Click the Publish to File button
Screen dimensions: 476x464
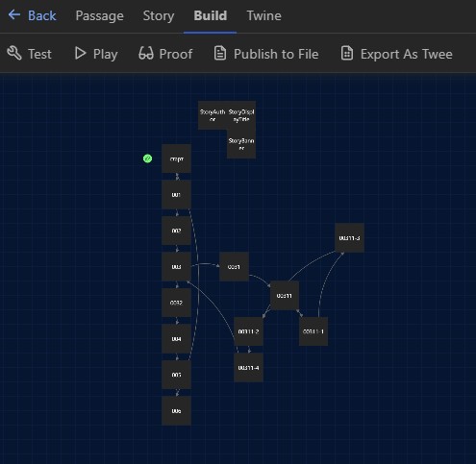pyautogui.click(x=266, y=54)
